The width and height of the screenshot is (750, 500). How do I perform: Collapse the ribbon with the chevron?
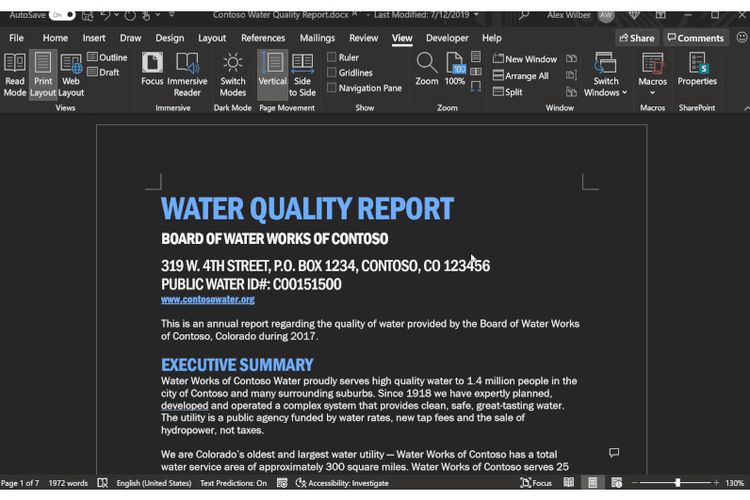point(746,109)
